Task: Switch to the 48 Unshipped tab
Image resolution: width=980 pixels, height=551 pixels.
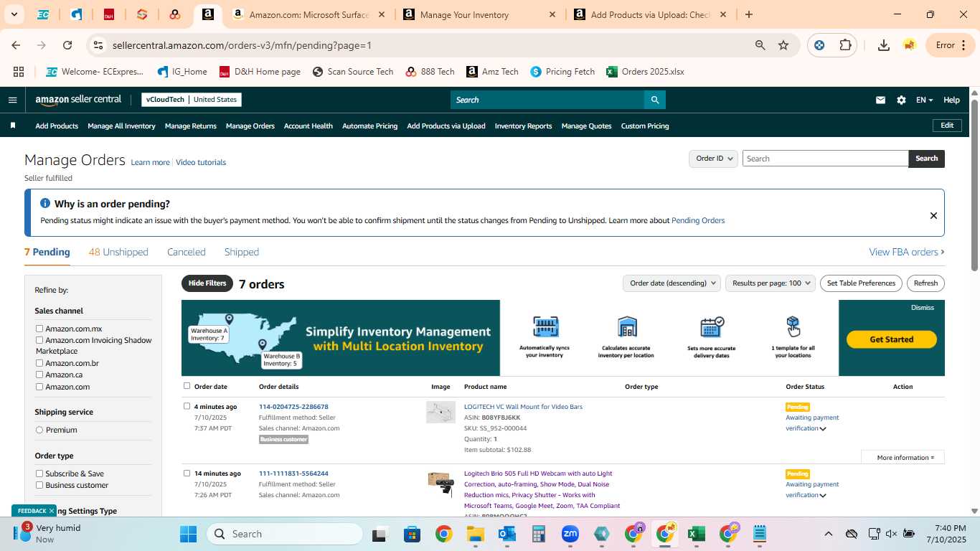Action: pyautogui.click(x=118, y=252)
